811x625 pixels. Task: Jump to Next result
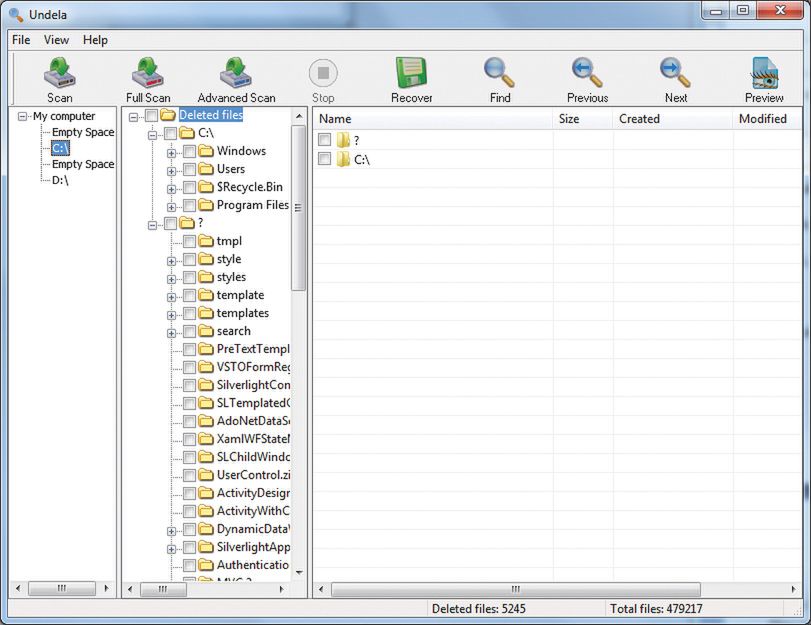click(676, 79)
